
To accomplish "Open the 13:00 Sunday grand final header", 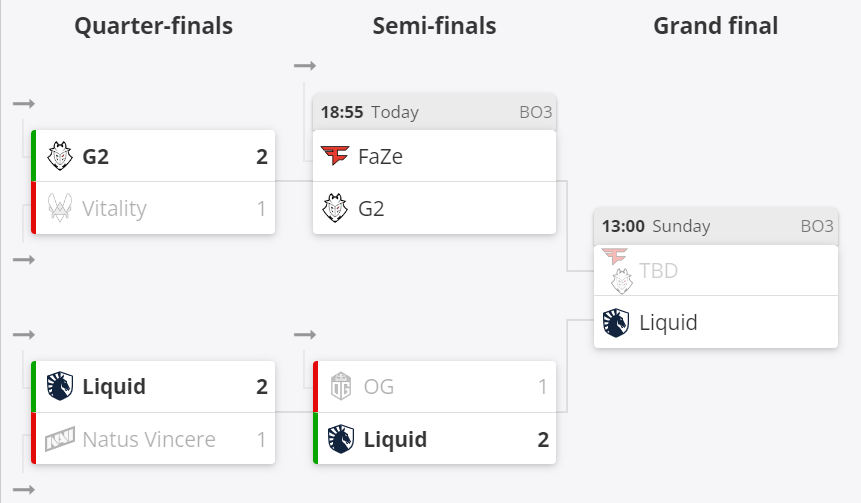I will point(715,226).
